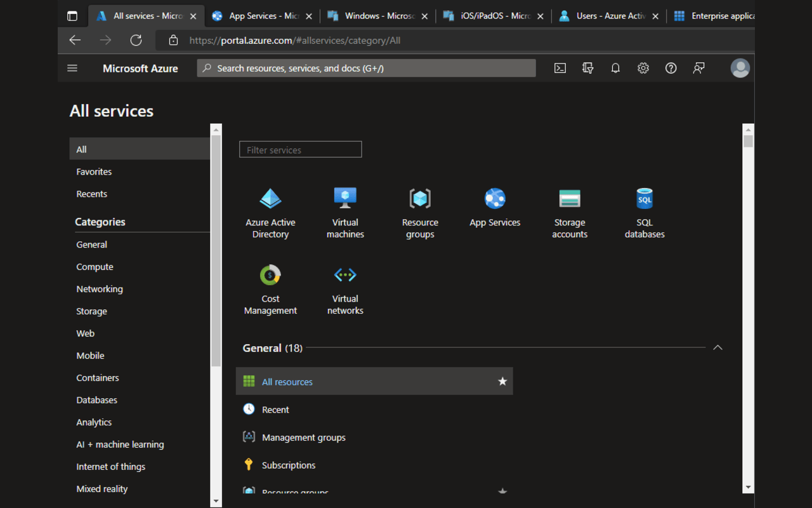812x508 pixels.
Task: Click the Management groups icon
Action: (249, 437)
